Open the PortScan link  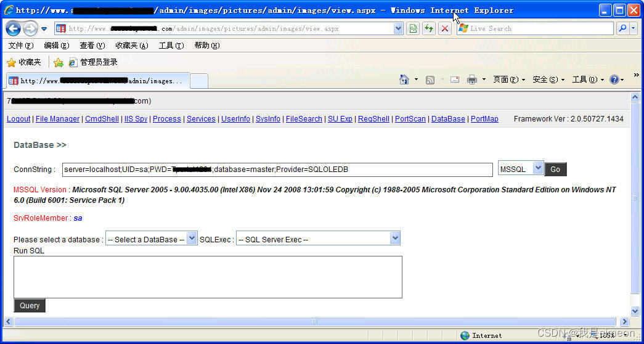click(410, 119)
